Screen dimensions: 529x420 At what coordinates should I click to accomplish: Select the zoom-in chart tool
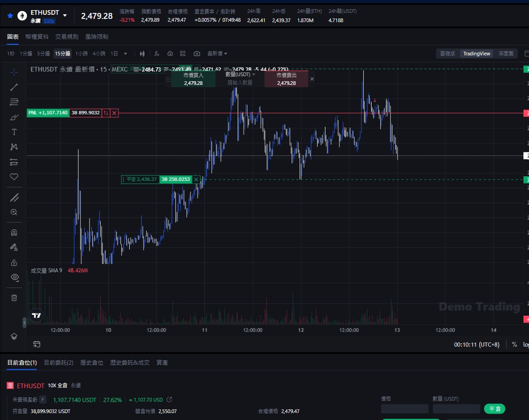click(x=14, y=212)
